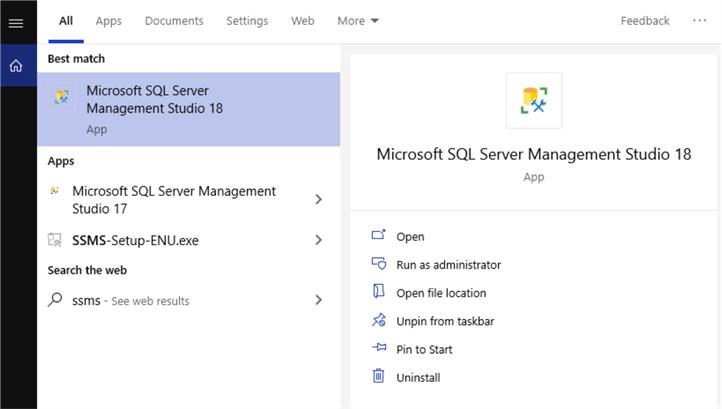Select the Settings filter tab
722x409 pixels.
(x=247, y=21)
